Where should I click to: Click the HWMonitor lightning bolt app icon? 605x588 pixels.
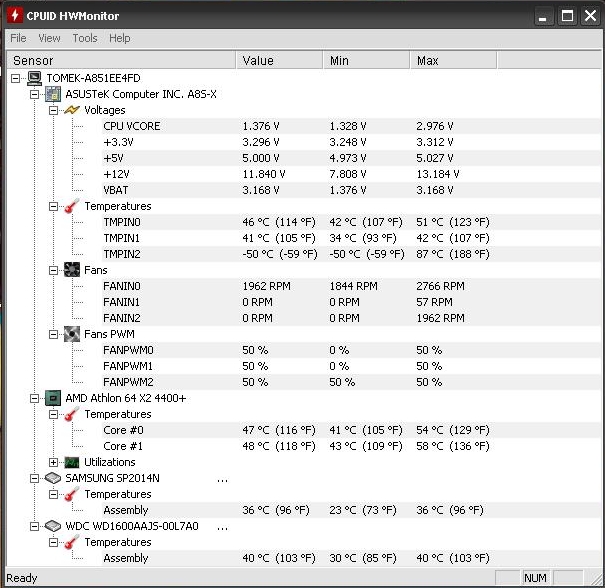15,15
